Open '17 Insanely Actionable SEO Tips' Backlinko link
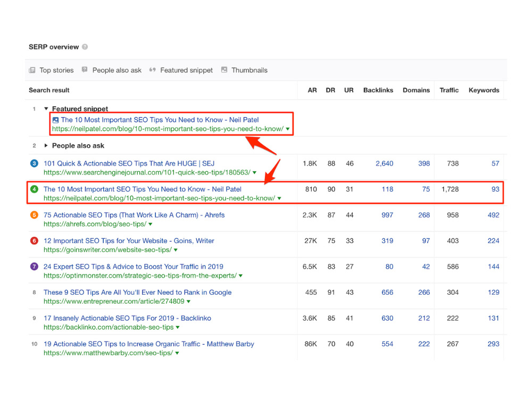This screenshot has height=399, width=532. (127, 318)
